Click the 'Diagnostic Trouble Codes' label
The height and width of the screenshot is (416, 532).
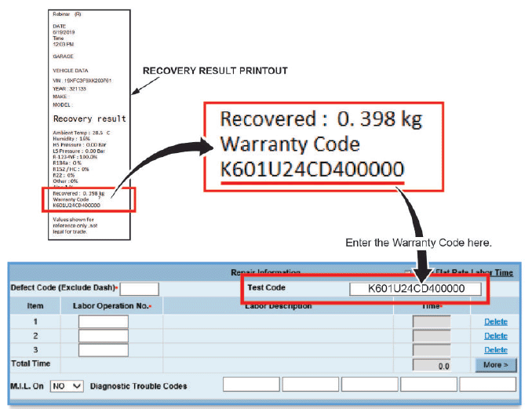coord(138,386)
